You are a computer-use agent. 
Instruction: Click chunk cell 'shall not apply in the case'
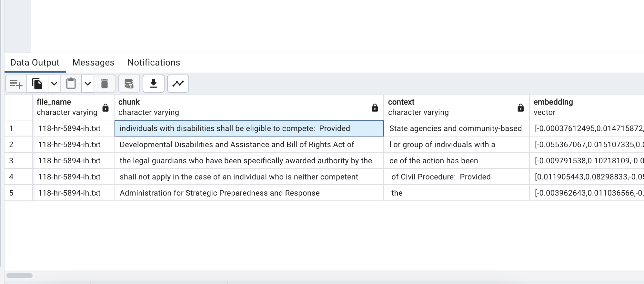(x=249, y=177)
